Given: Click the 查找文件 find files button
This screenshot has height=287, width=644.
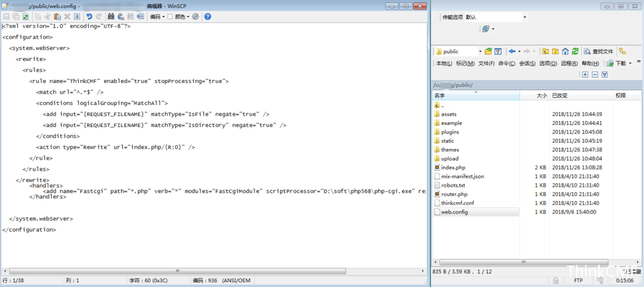Looking at the screenshot, I should [x=599, y=51].
